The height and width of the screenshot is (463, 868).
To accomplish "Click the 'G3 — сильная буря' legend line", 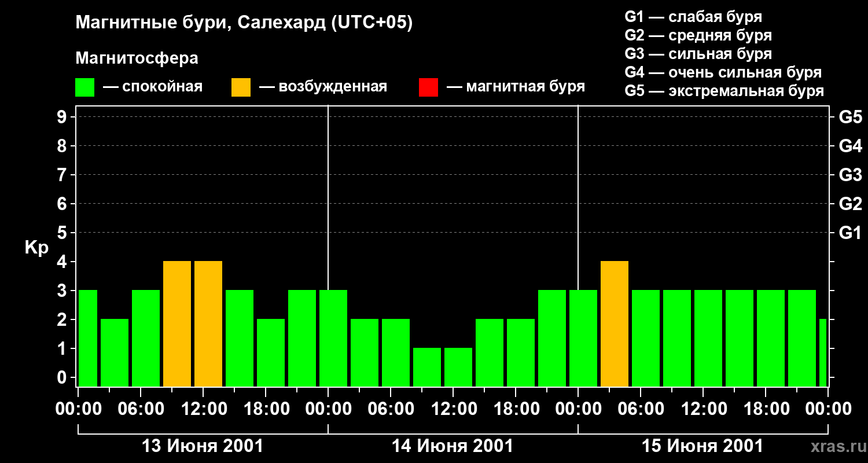I will pos(698,54).
